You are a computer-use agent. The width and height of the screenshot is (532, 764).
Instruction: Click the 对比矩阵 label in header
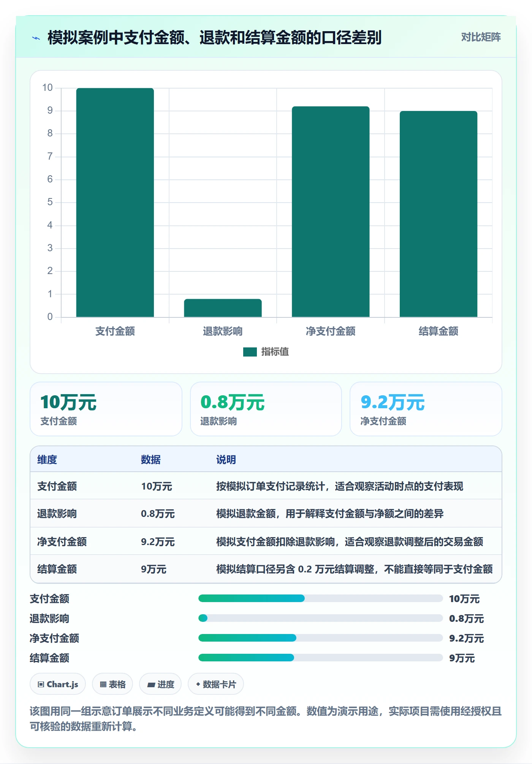(x=481, y=37)
